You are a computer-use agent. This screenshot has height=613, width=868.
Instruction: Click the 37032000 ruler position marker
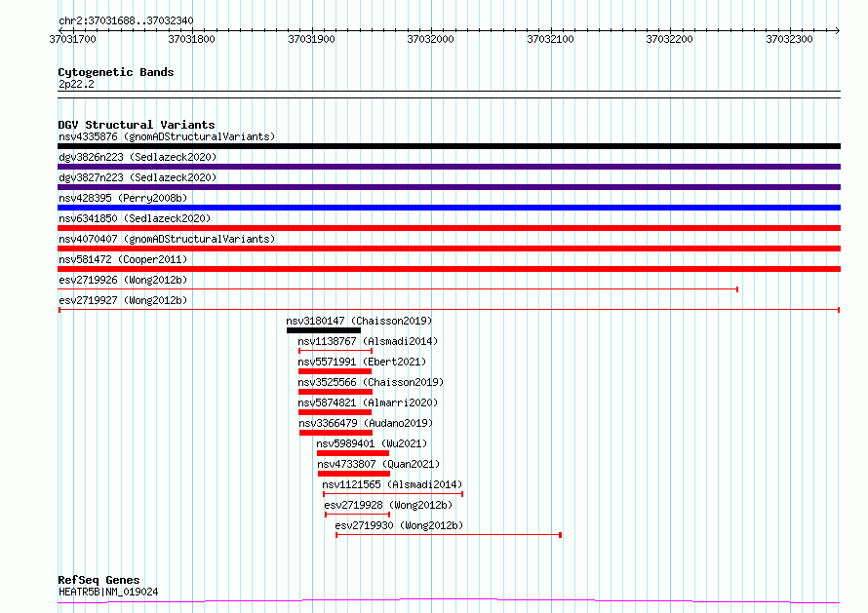coord(430,40)
